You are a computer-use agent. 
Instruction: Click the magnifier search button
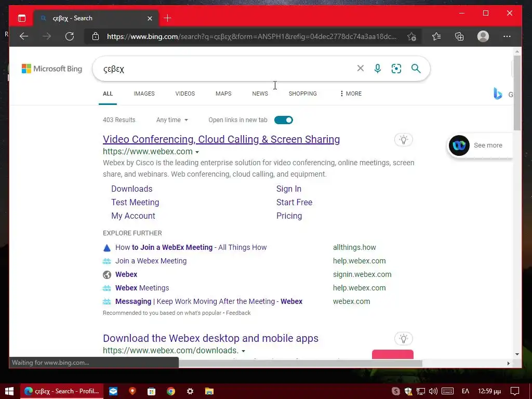click(x=416, y=69)
